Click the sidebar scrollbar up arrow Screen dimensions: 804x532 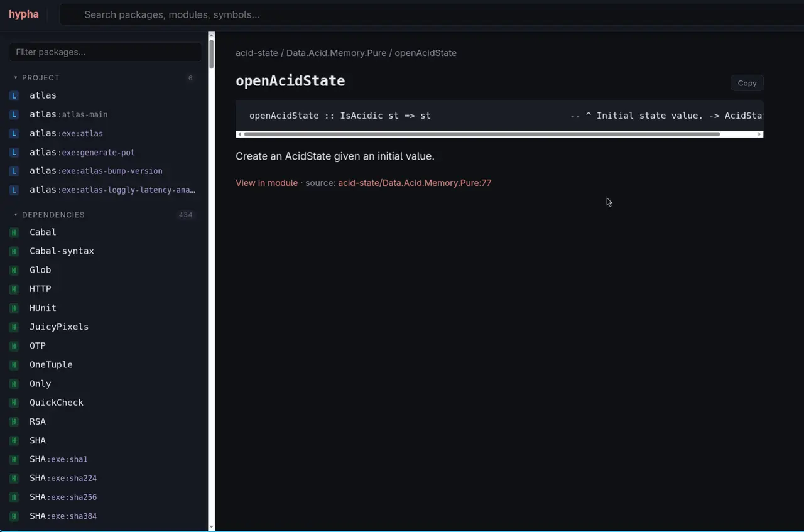[x=212, y=35]
